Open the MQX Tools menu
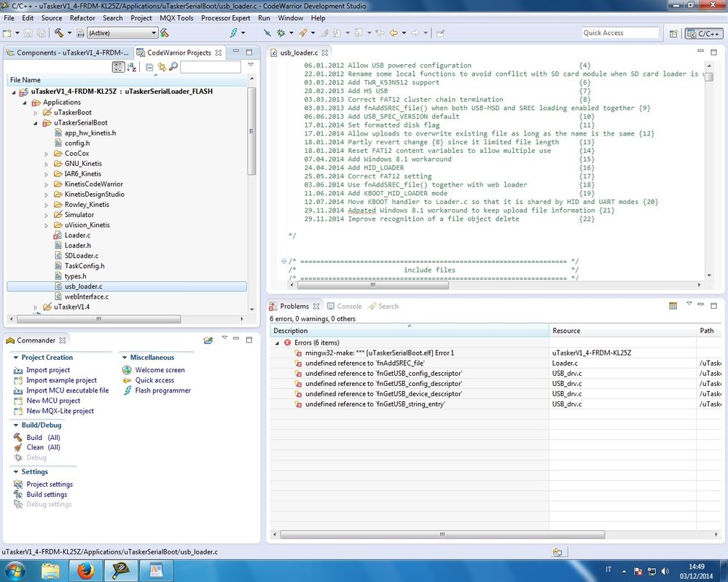Screen dimensions: 728x582 tap(175, 17)
